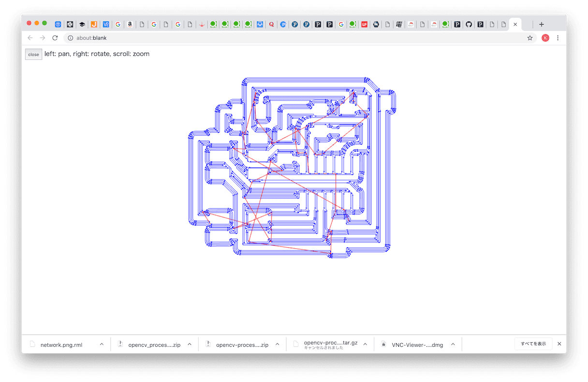588x382 pixels.
Task: Switch to the orange J icon tab
Action: point(94,24)
